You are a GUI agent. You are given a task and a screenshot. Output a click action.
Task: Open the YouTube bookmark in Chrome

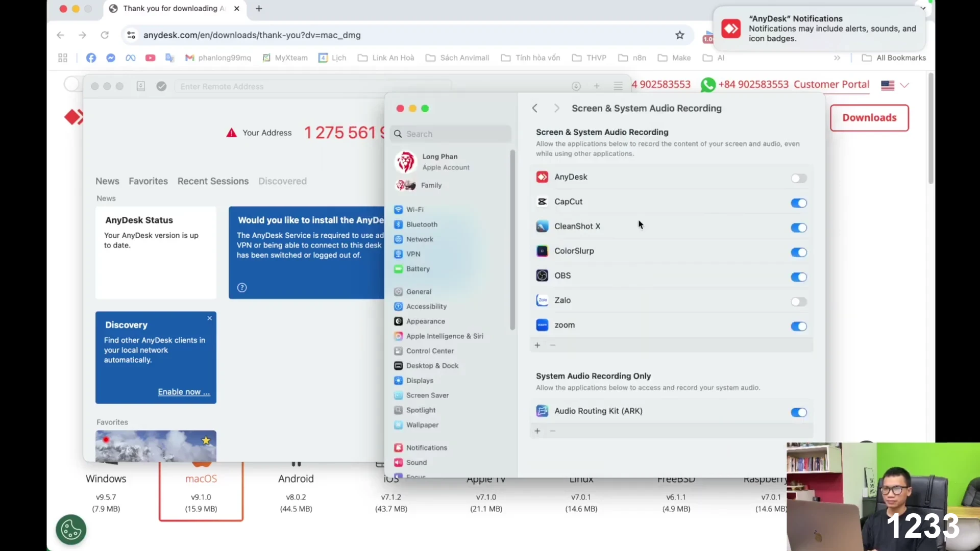(x=150, y=58)
